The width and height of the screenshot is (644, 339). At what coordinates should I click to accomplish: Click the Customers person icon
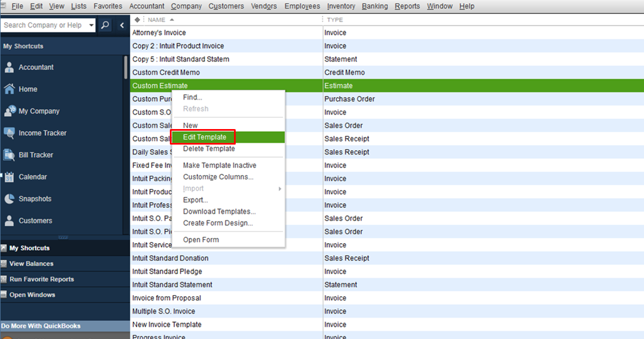pos(9,221)
